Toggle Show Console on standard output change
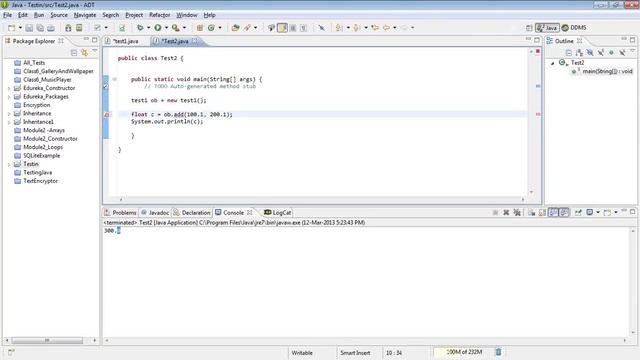This screenshot has height=360, width=640. [553, 212]
